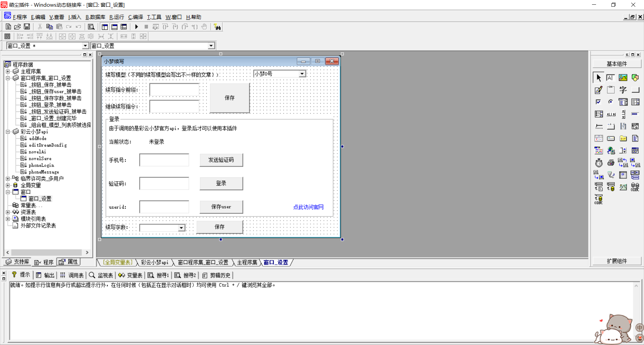The height and width of the screenshot is (345, 644).
Task: Click inside the userid input field
Action: 164,207
